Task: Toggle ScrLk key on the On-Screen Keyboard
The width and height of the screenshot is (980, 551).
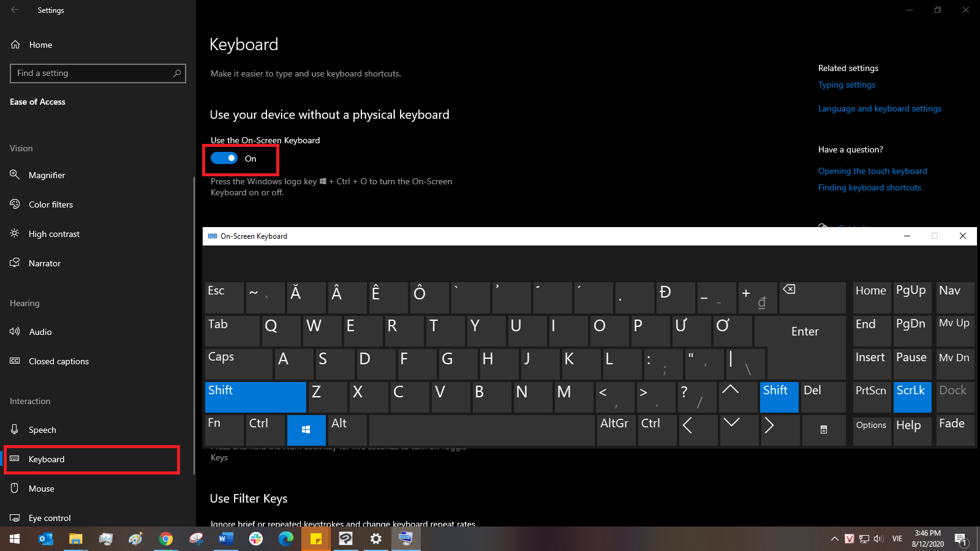Action: (913, 397)
